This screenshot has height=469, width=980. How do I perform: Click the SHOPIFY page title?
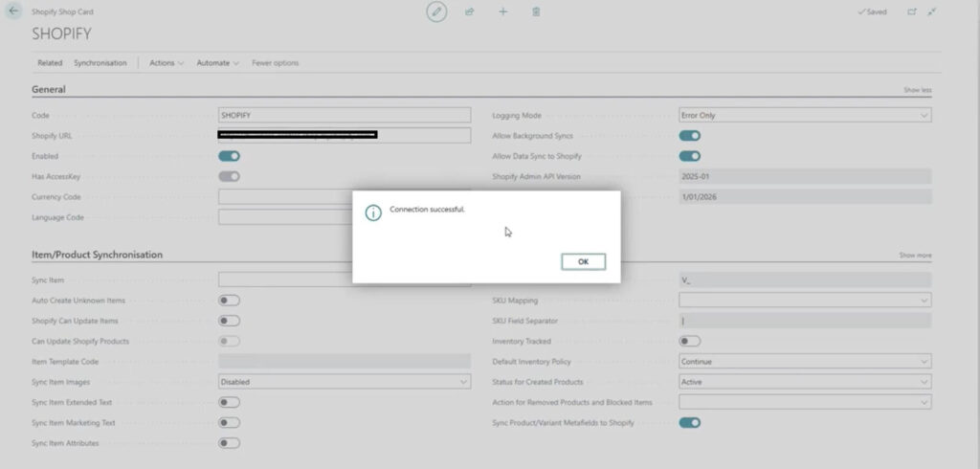61,33
